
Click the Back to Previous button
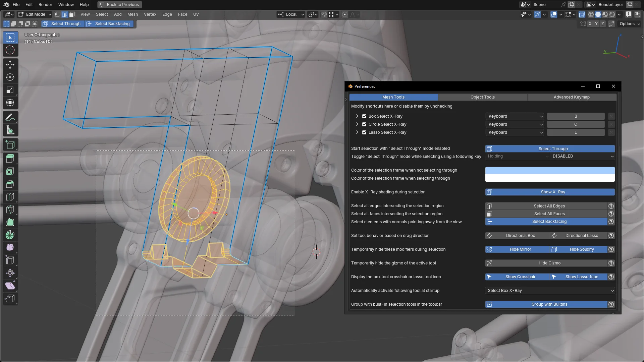[x=119, y=4]
